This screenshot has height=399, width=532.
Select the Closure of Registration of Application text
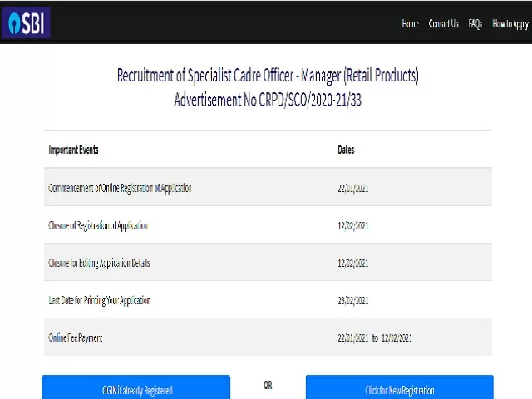[x=98, y=225]
